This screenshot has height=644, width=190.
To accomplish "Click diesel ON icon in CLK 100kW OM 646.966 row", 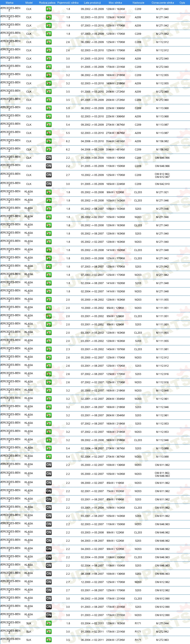I will (x=49, y=157).
